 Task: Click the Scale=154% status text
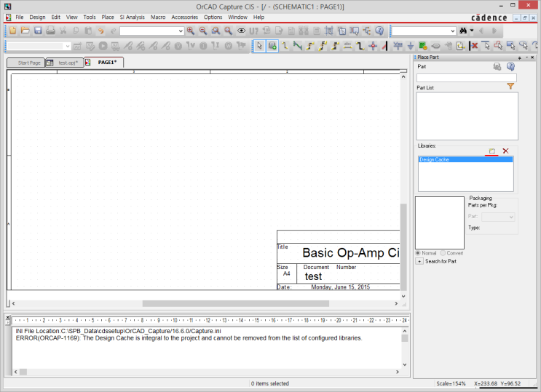(451, 383)
